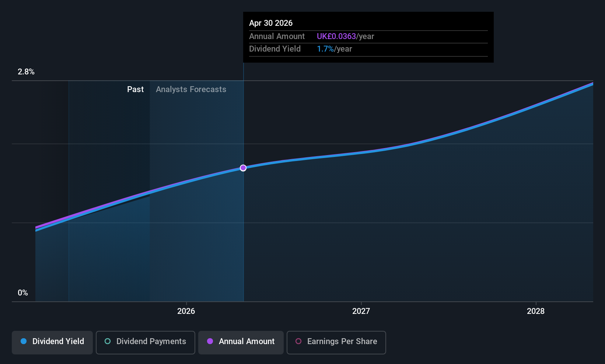Click the UK£0.0363/year tooltip value
The image size is (605, 364).
pyautogui.click(x=345, y=36)
